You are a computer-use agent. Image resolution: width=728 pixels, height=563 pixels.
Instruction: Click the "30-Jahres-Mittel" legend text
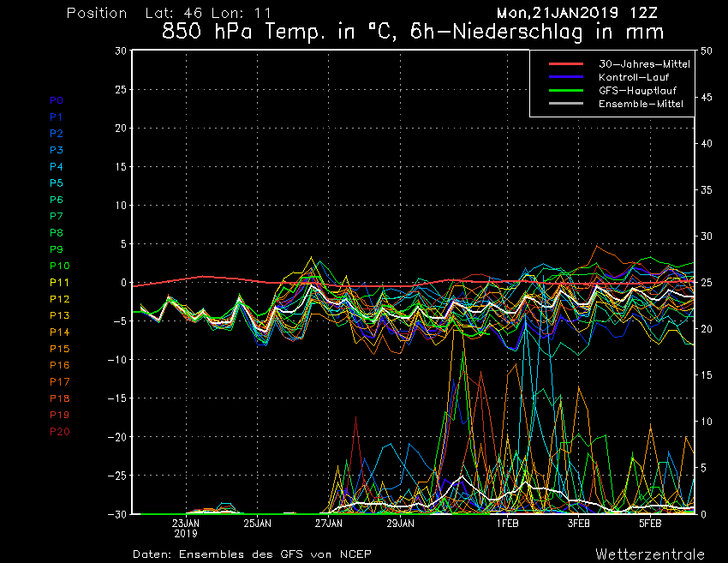(x=644, y=64)
